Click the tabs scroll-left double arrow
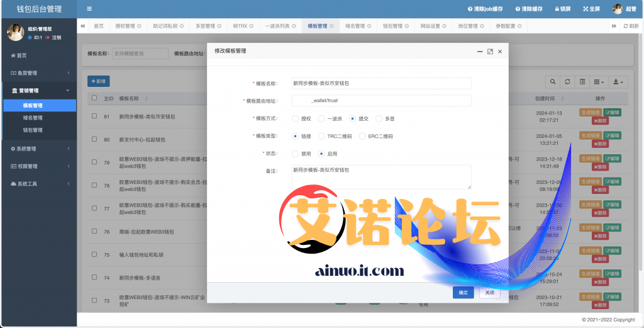The height and width of the screenshot is (328, 644). (x=82, y=26)
